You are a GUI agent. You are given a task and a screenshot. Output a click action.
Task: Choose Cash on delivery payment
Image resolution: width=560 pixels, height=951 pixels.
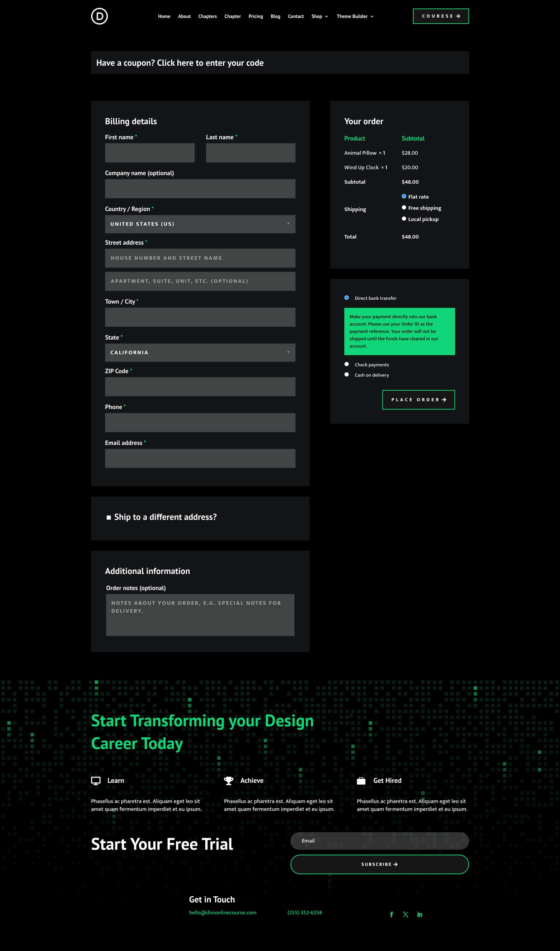click(346, 374)
